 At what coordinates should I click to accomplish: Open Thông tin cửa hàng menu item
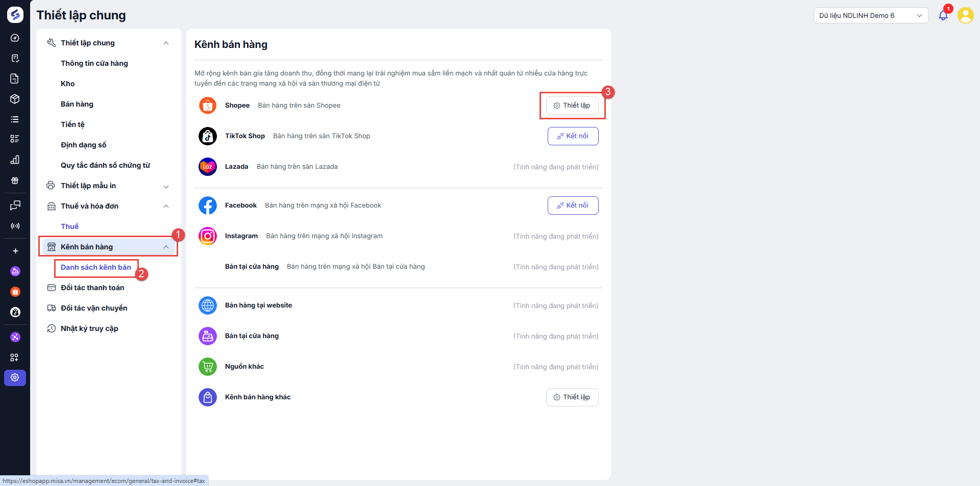click(x=94, y=63)
